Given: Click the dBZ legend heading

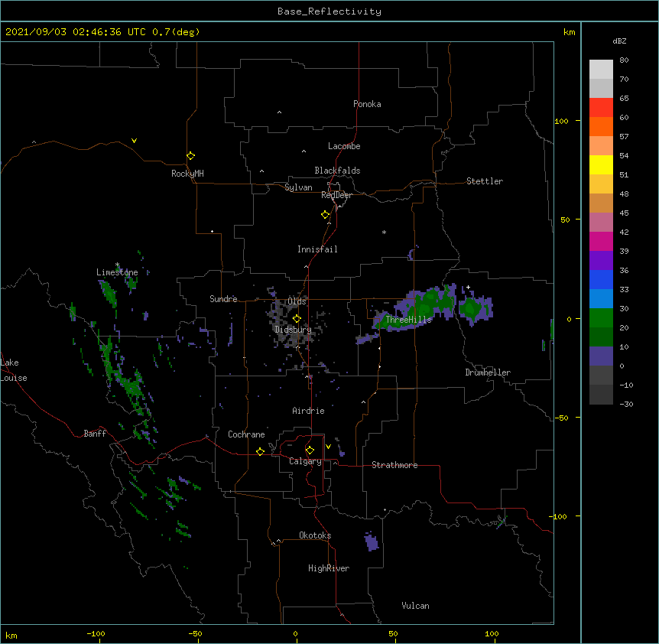Looking at the screenshot, I should pos(619,41).
